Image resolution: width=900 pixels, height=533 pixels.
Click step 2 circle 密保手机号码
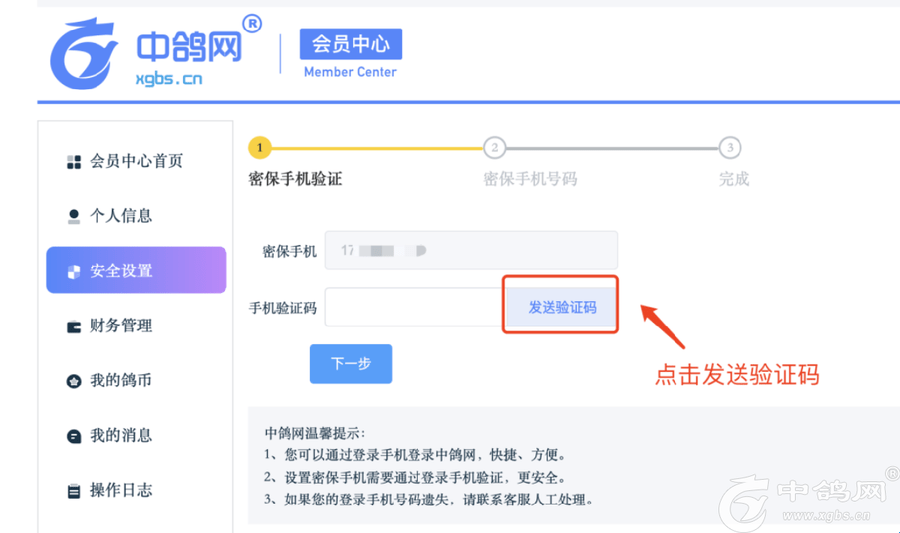494,148
